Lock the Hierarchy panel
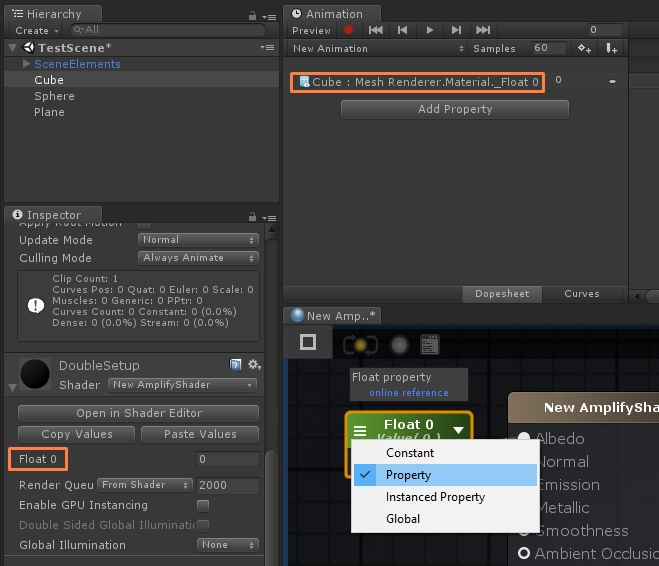The width and height of the screenshot is (659, 566). coord(252,16)
